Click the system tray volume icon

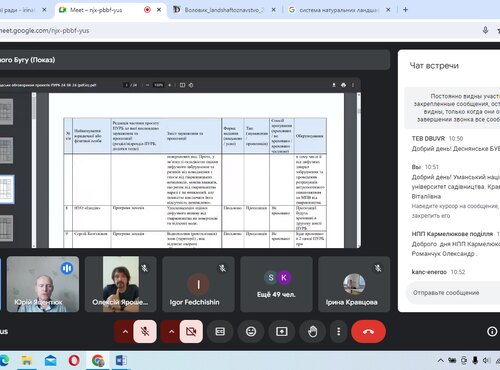(x=486, y=360)
